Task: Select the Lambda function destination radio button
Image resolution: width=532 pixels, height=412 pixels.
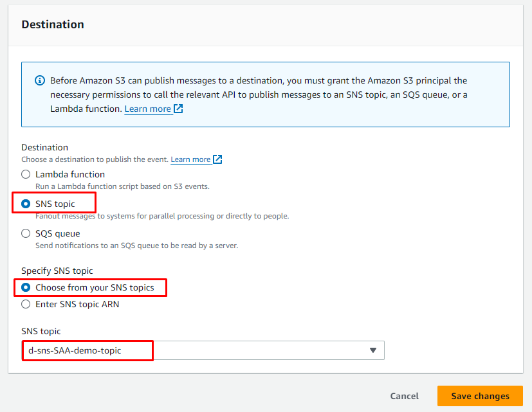Action: [x=26, y=174]
